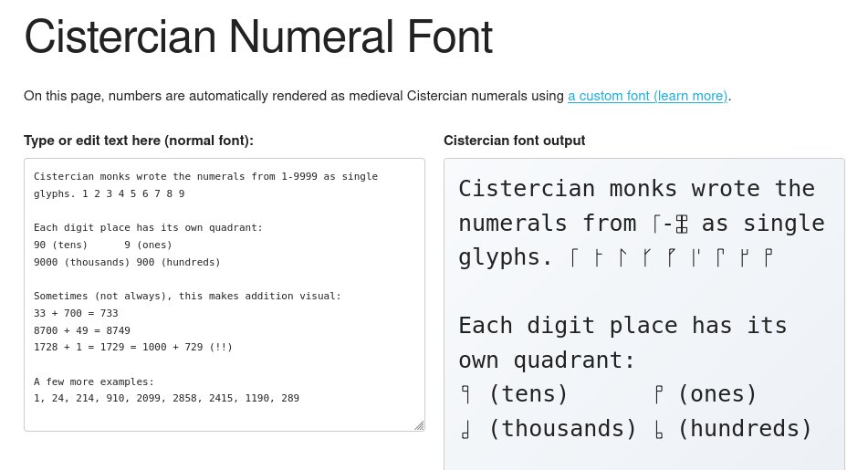
Task: Click the 'Cistercian Numeral Font' page heading
Action: [258, 37]
